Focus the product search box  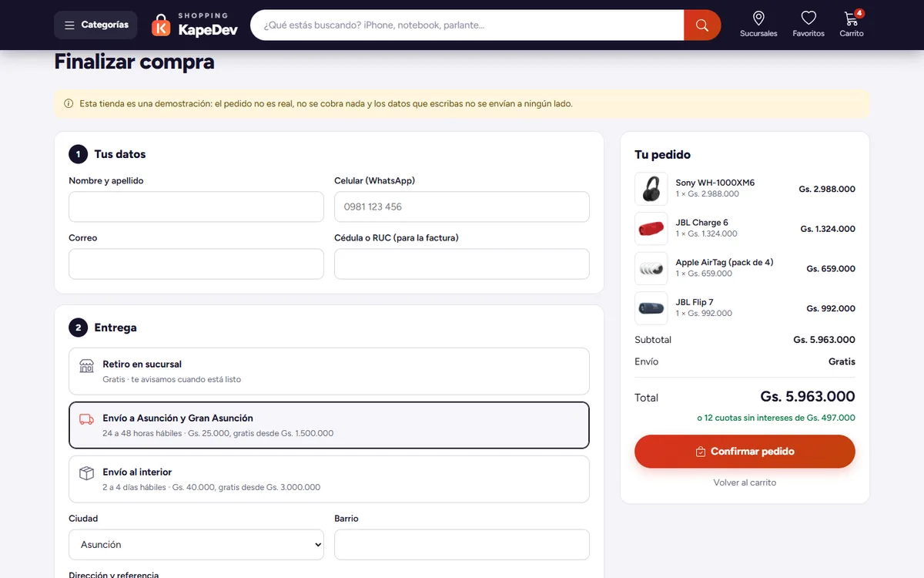pos(467,25)
